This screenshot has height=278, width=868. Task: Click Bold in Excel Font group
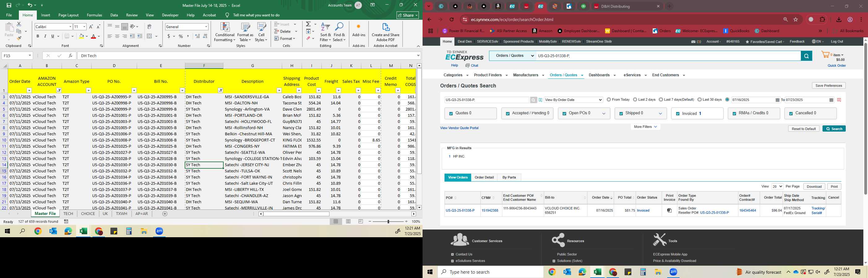[x=38, y=36]
